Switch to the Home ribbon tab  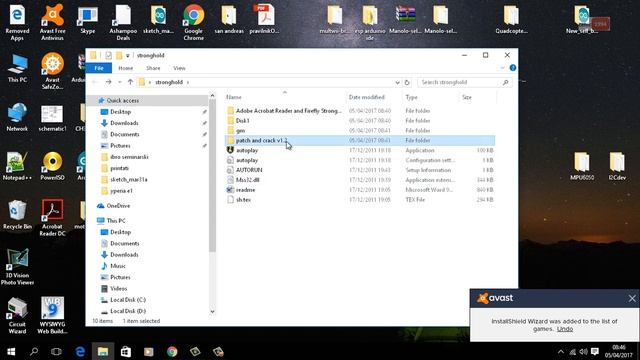click(x=126, y=68)
